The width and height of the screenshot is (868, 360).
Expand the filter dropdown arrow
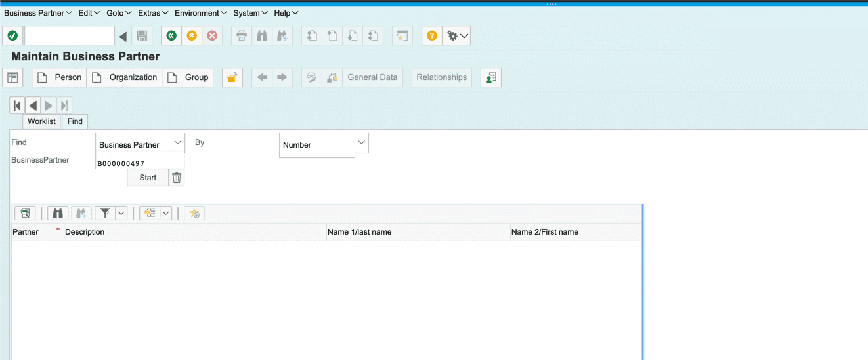[121, 213]
